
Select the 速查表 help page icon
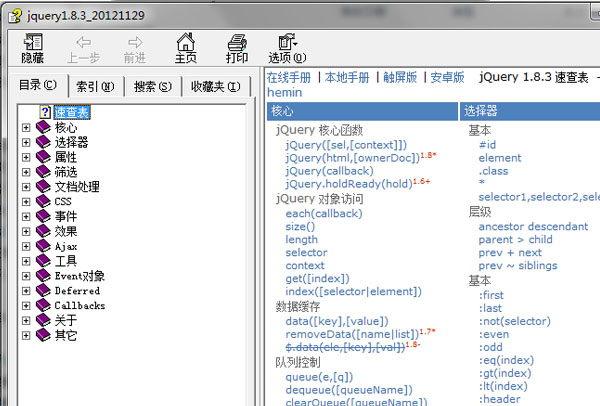coord(44,112)
